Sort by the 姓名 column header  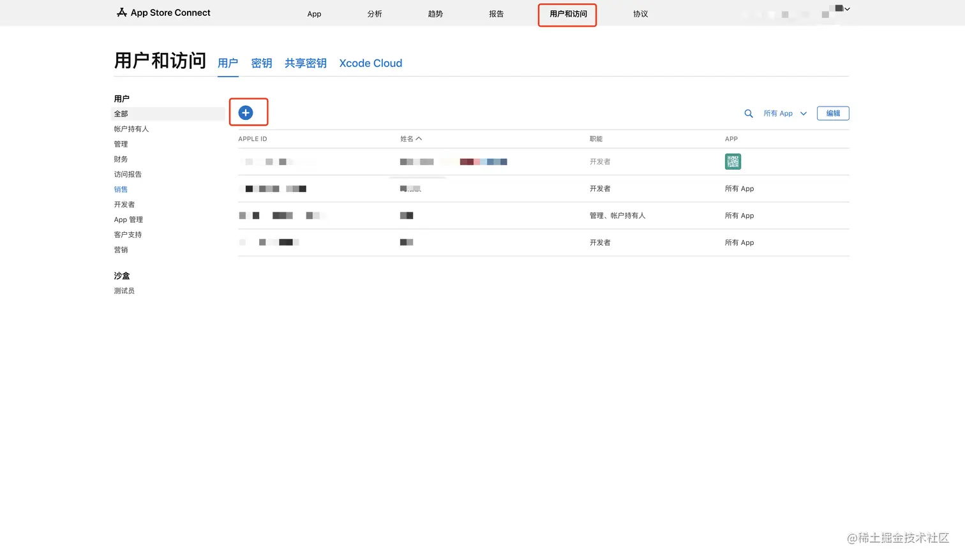410,139
